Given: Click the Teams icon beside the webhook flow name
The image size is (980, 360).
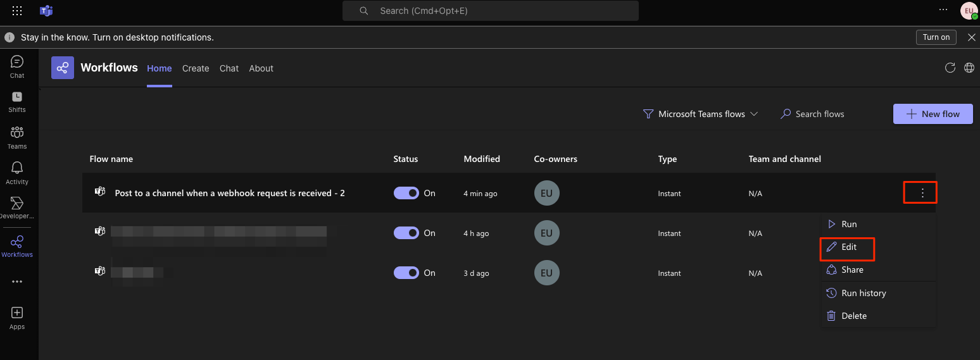Looking at the screenshot, I should (x=99, y=192).
